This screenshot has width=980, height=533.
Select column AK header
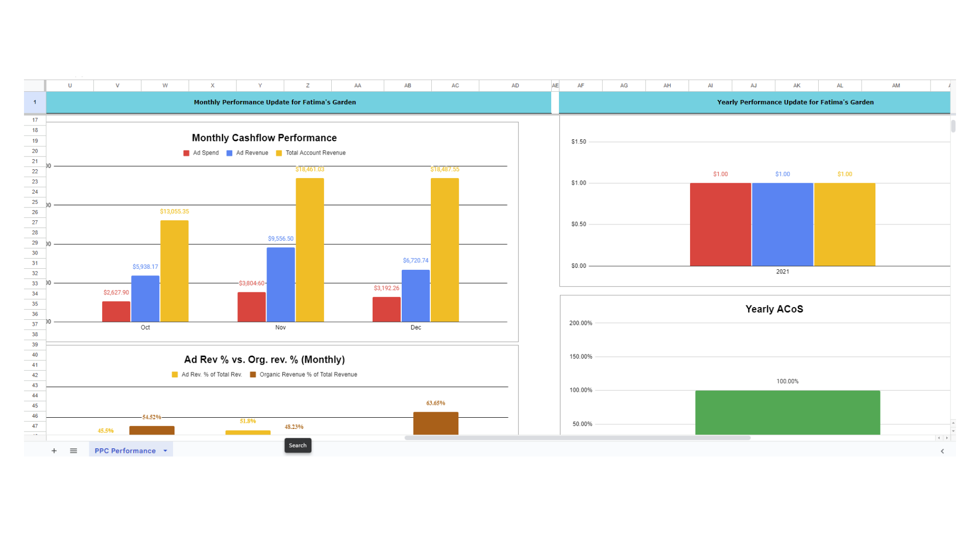797,86
